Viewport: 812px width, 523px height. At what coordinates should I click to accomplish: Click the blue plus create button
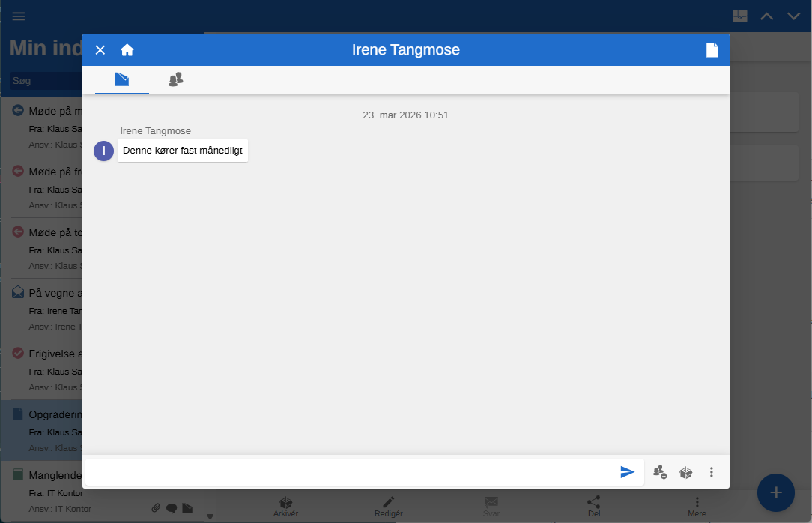tap(775, 492)
